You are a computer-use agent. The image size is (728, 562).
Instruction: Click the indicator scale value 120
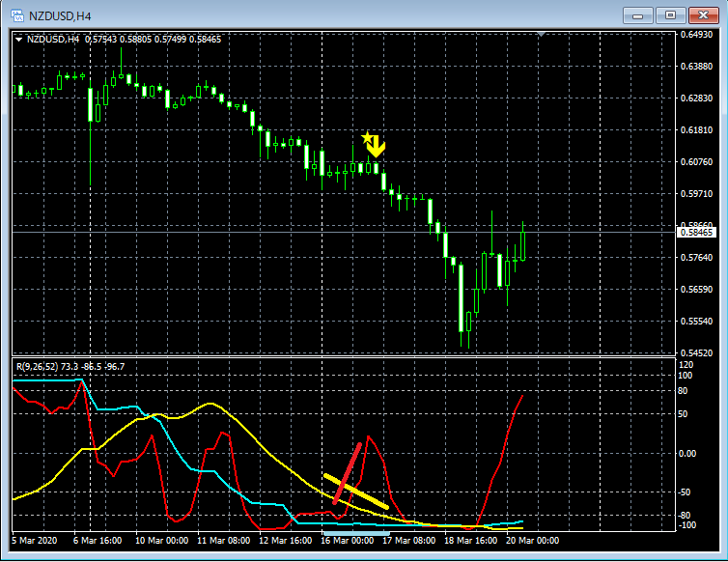click(x=686, y=365)
